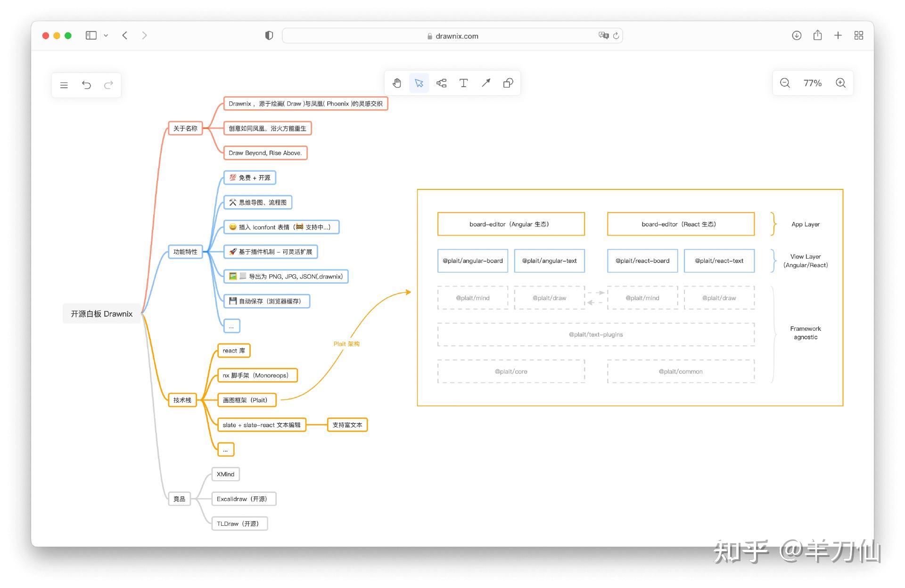905x588 pixels.
Task: Click the board-editor (React 生态) box
Action: tap(680, 224)
